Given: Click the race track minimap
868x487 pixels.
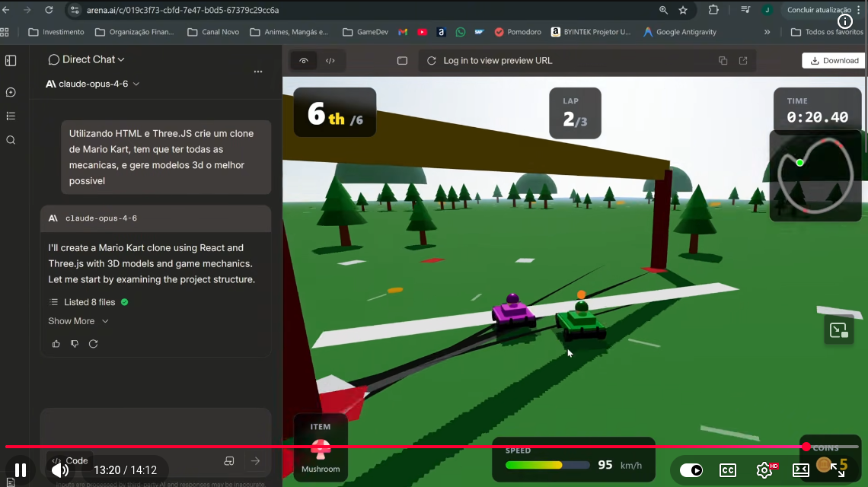Looking at the screenshot, I should pos(815,176).
